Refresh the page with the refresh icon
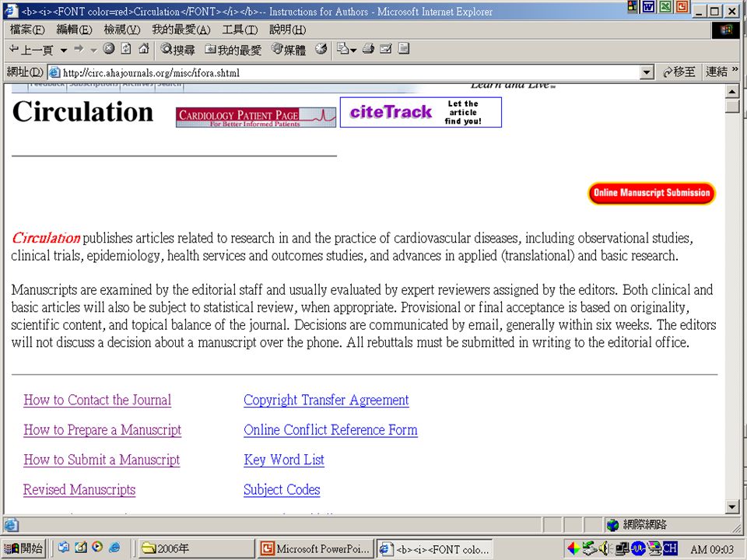 [126, 48]
